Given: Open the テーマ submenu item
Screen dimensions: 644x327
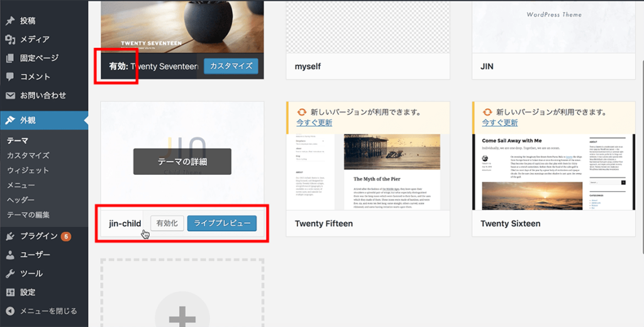Looking at the screenshot, I should click(x=18, y=141).
